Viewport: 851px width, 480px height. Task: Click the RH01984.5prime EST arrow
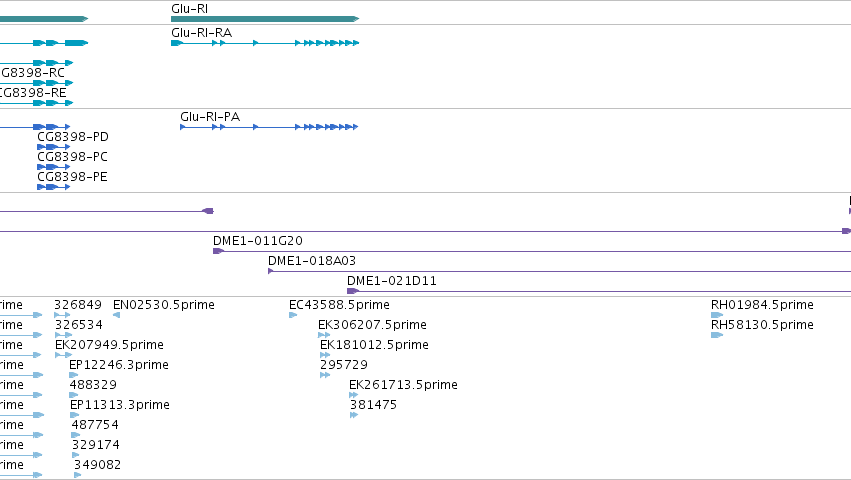717,315
